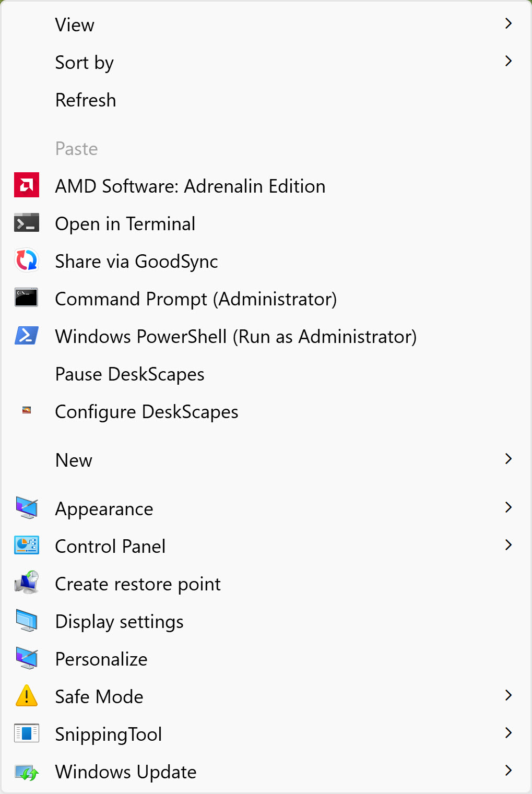
Task: Click the Control Panel icon
Action: point(27,546)
